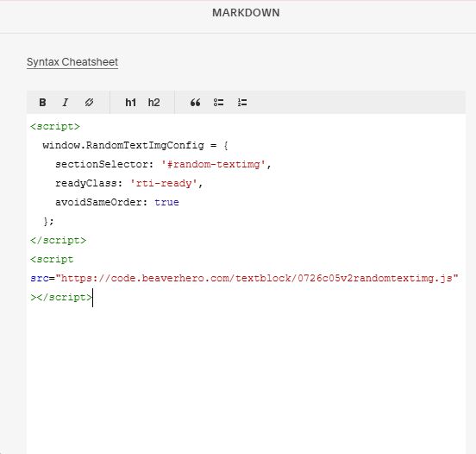
Task: Click the MARKDOWN panel title
Action: pos(246,13)
